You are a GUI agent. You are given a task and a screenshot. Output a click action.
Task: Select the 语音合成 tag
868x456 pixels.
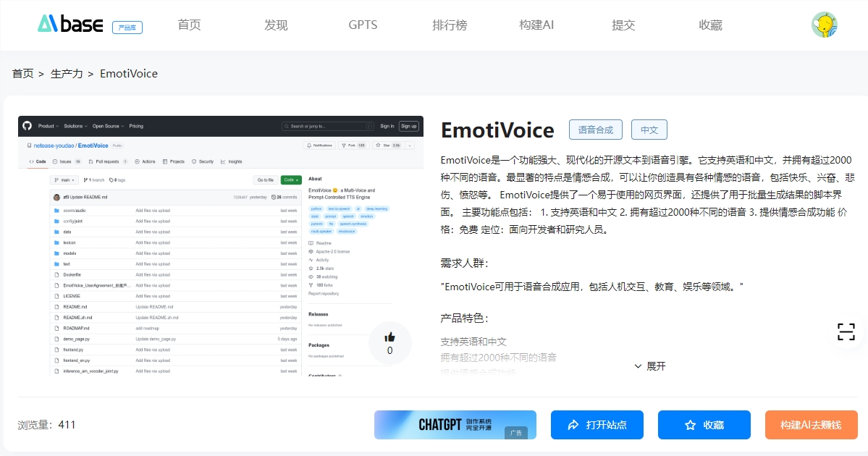point(596,130)
